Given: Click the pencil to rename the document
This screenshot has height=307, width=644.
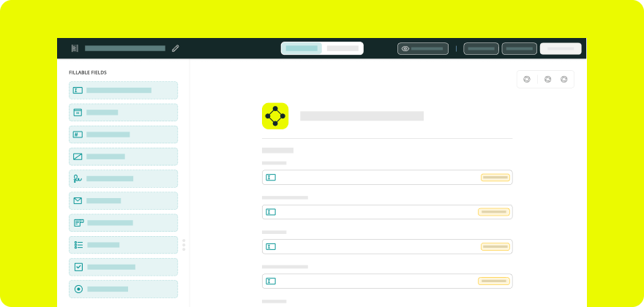Looking at the screenshot, I should 176,48.
